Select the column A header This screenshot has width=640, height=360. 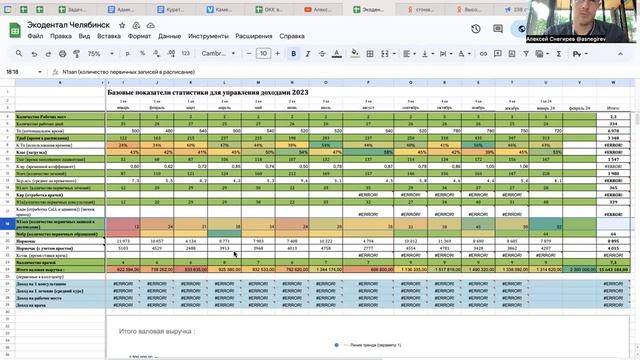pyautogui.click(x=60, y=83)
